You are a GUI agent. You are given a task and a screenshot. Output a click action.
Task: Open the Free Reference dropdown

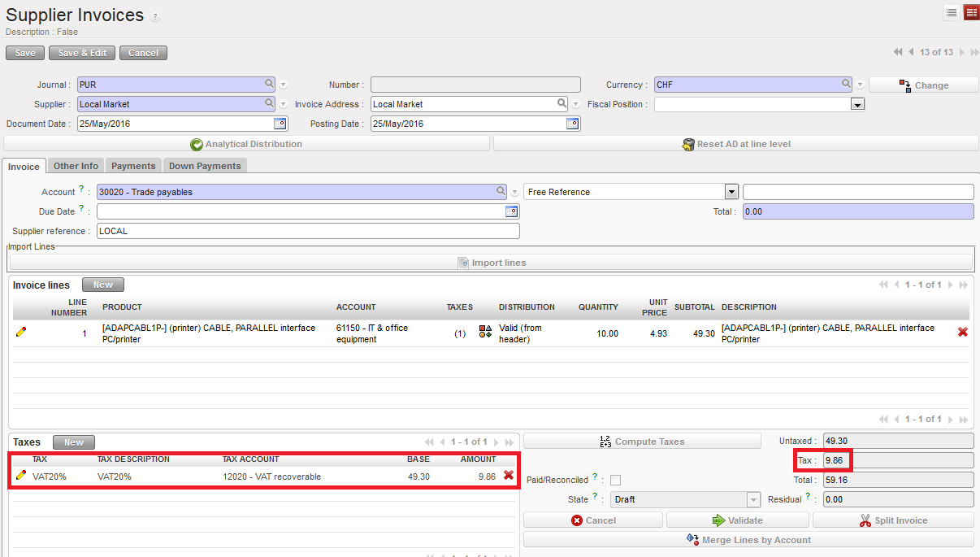(731, 192)
